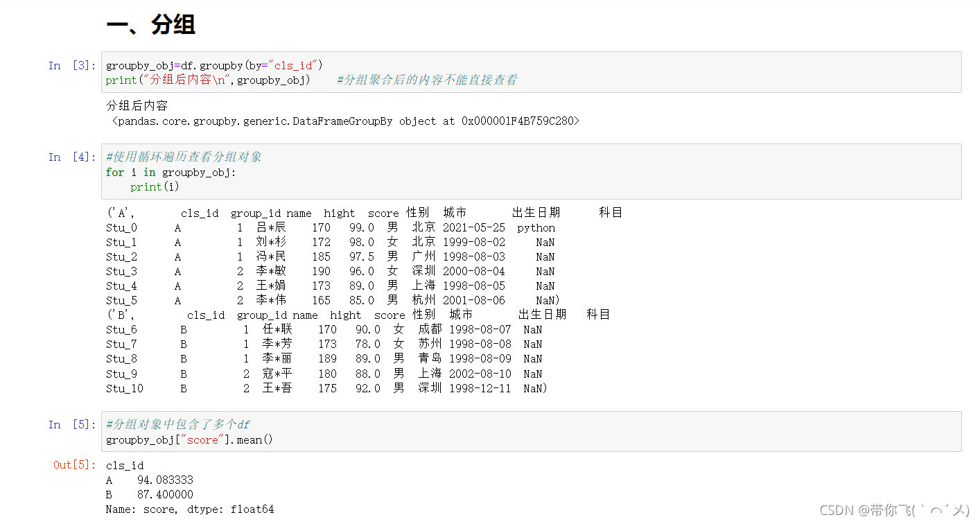Viewport: 980px width, 524px height.
Task: Click the date 1998-12-11
Action: click(481, 389)
